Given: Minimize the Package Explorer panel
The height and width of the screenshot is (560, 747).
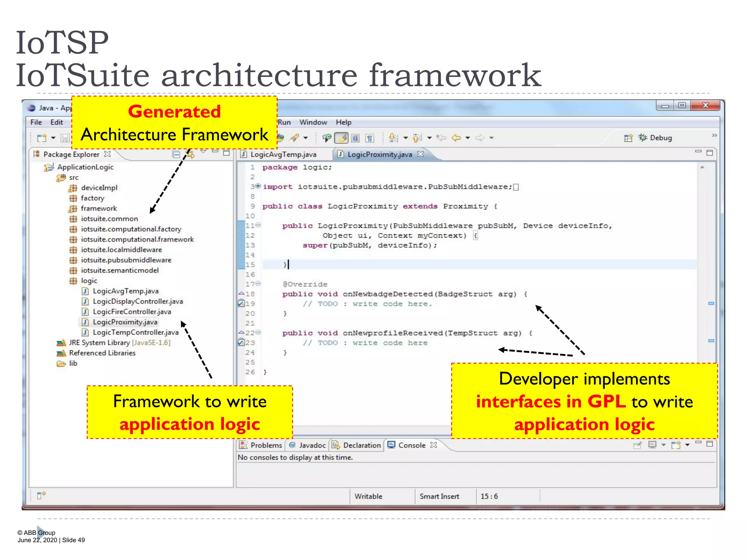Looking at the screenshot, I should pos(215,151).
